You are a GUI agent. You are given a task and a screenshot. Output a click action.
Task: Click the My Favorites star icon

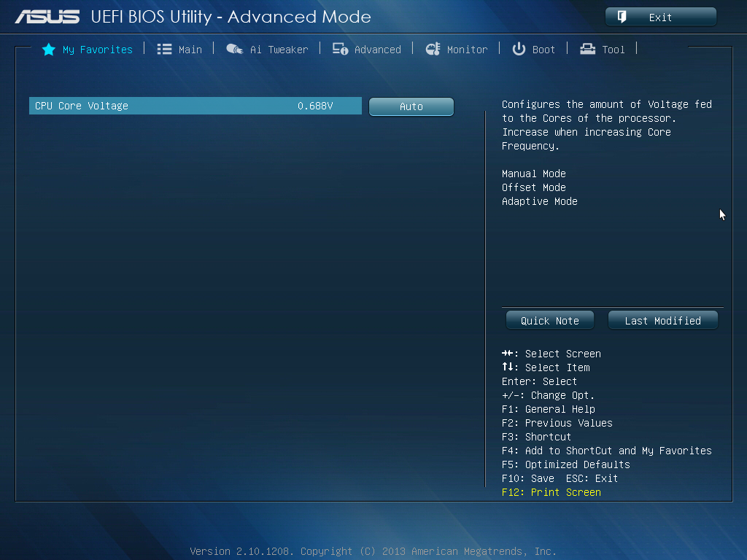coord(49,50)
